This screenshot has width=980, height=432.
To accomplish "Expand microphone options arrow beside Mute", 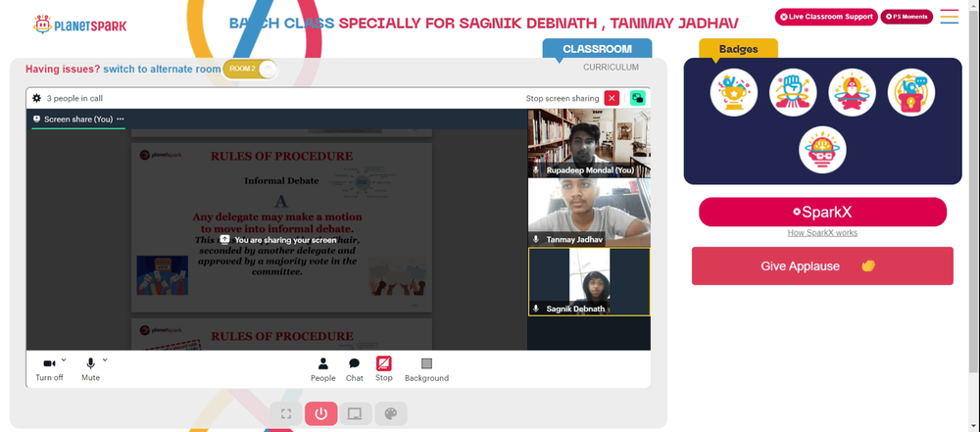I will coord(105,360).
